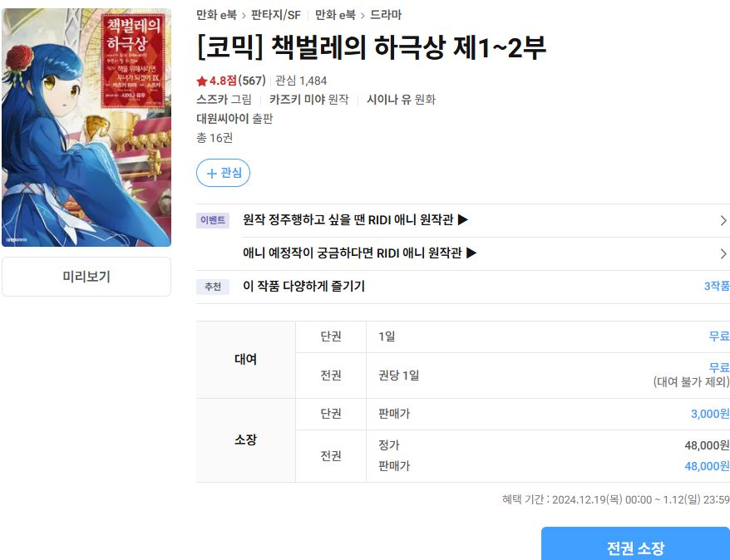Go to 판타지/SF breadcrumb category
The width and height of the screenshot is (730, 560).
(275, 15)
